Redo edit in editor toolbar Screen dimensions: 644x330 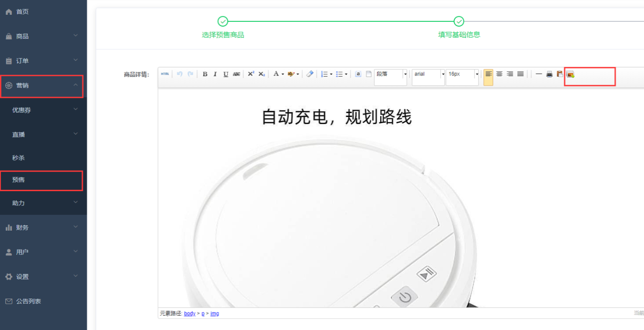pos(190,74)
